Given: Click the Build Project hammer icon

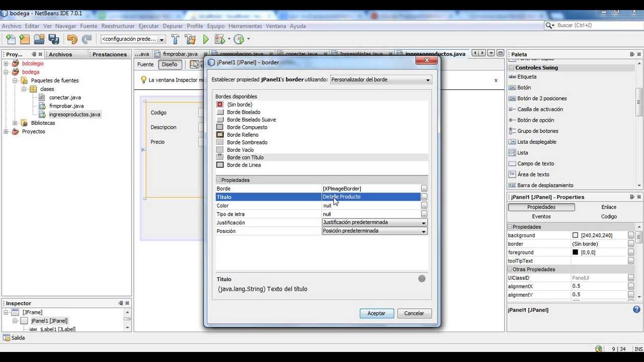Looking at the screenshot, I should tap(175, 39).
